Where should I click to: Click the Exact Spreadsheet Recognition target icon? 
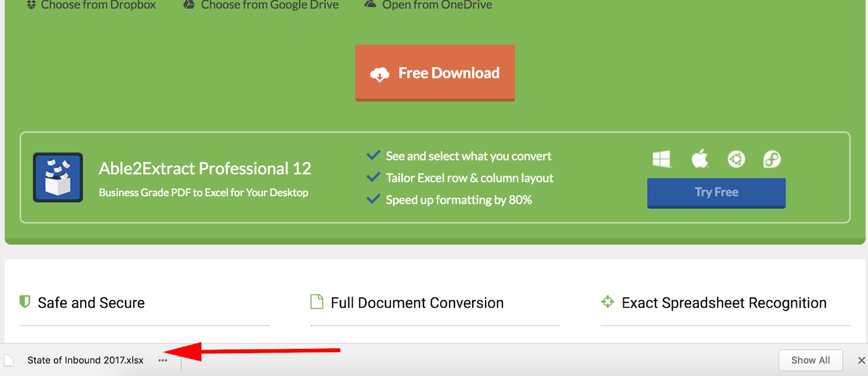point(608,301)
